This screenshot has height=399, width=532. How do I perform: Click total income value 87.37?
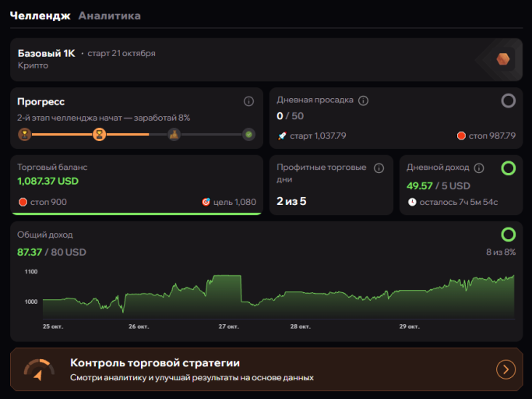click(x=30, y=252)
